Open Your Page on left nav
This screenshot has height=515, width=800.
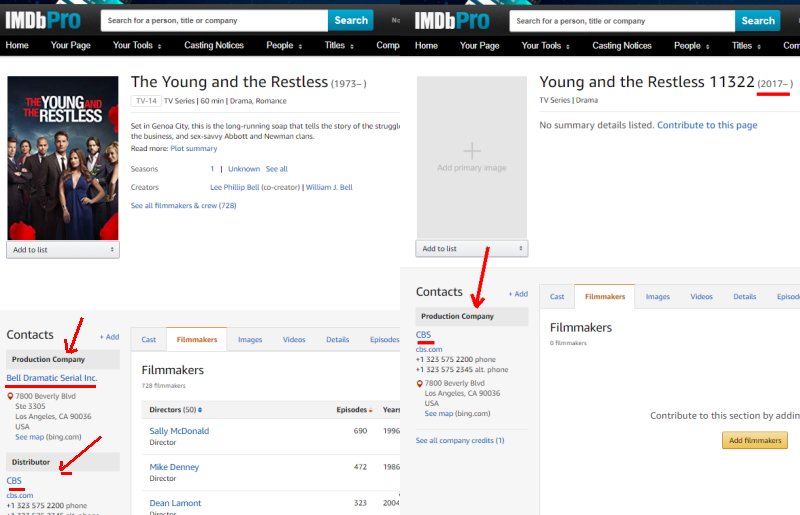[70, 45]
